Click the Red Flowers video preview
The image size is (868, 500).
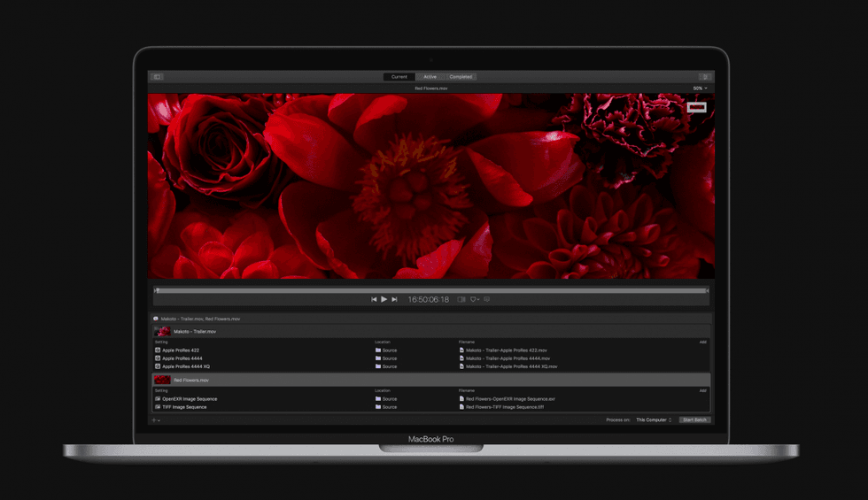[x=431, y=186]
